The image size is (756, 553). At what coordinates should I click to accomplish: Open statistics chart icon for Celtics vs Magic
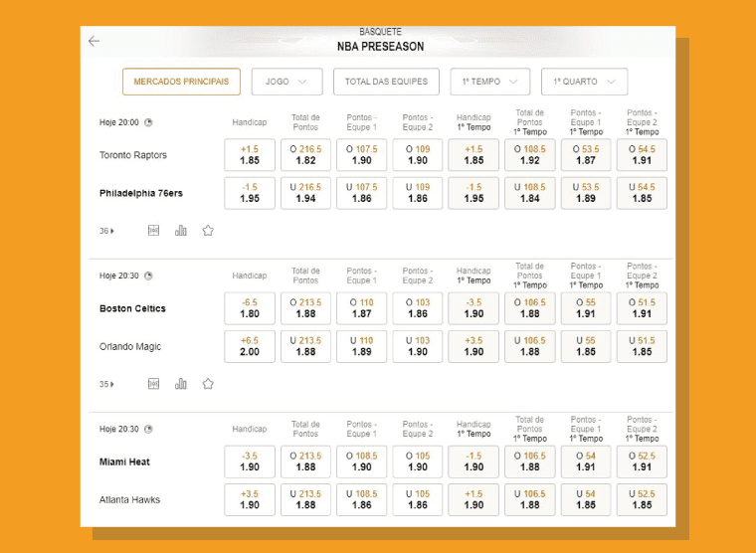click(181, 384)
